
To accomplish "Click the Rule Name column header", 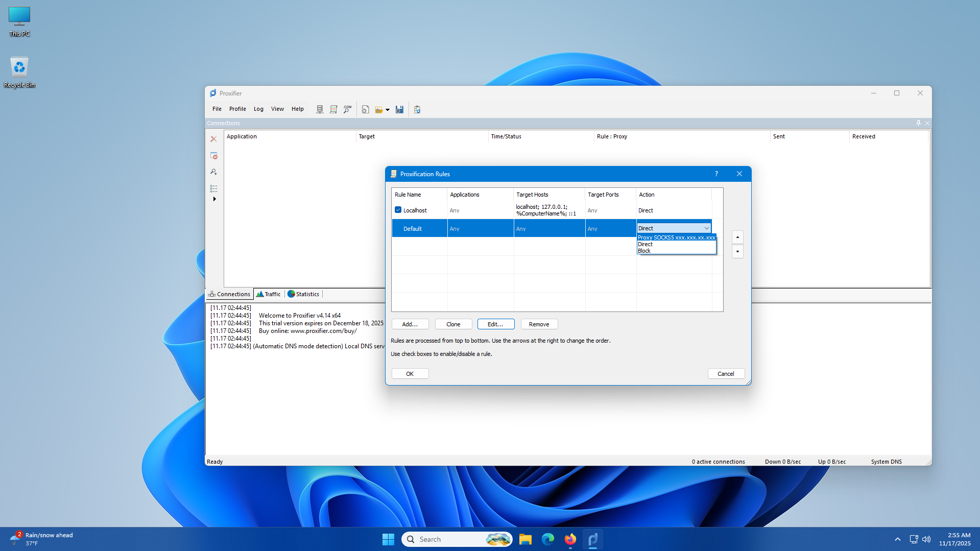I will coord(419,195).
